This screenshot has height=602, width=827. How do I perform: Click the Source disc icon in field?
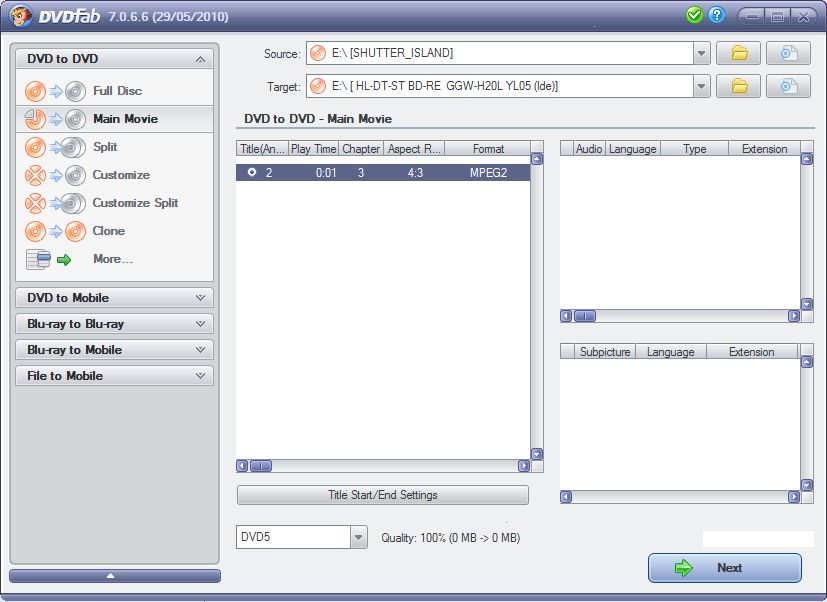click(318, 53)
